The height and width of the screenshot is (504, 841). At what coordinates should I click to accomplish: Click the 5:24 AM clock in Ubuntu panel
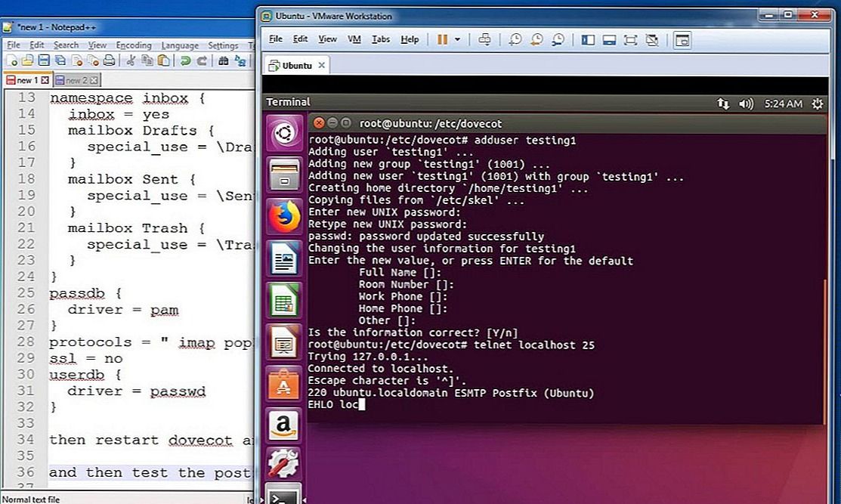(x=783, y=104)
